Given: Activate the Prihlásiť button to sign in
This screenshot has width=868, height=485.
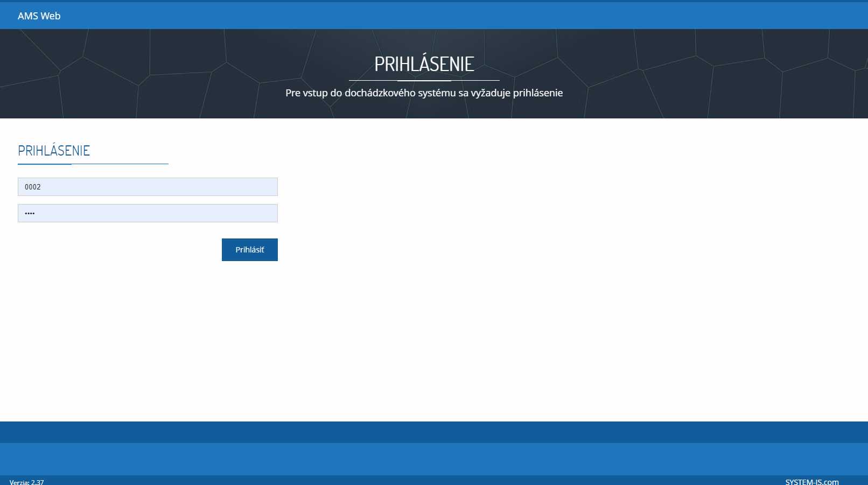Looking at the screenshot, I should [249, 249].
